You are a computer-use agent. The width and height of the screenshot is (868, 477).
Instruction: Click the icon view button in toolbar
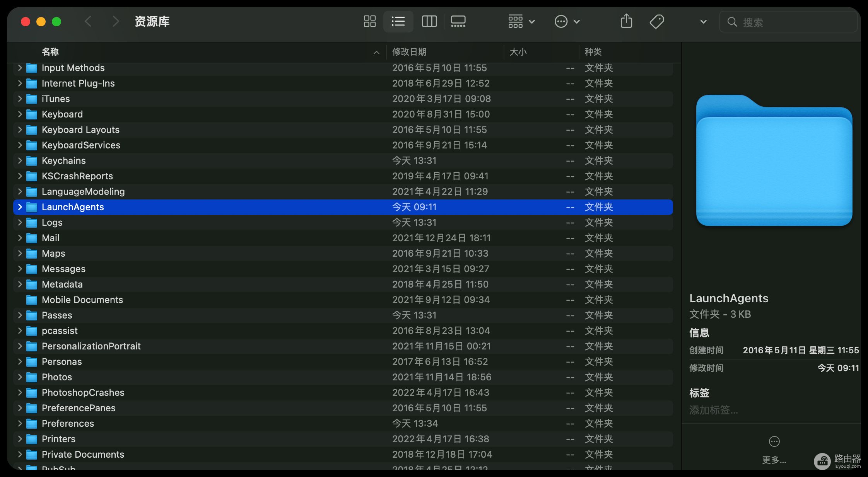coord(369,21)
